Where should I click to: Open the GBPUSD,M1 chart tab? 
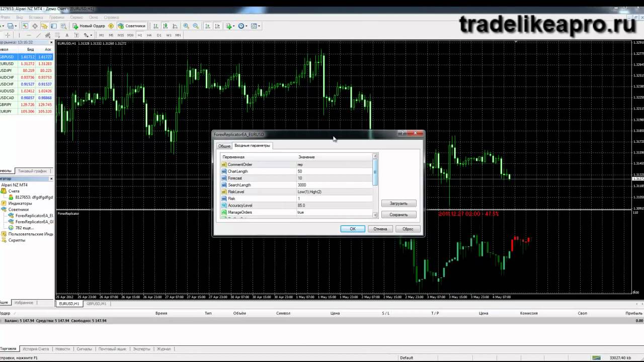point(96,304)
